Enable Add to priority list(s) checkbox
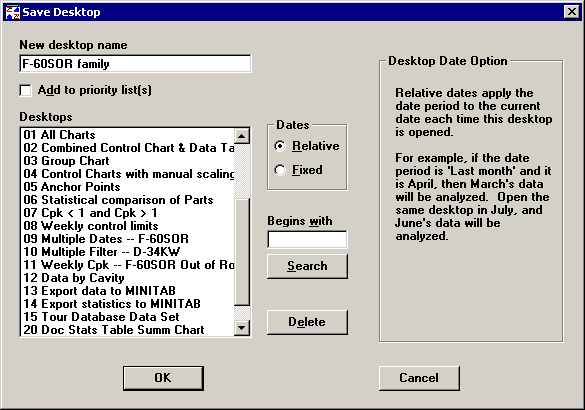The image size is (585, 410). click(25, 90)
